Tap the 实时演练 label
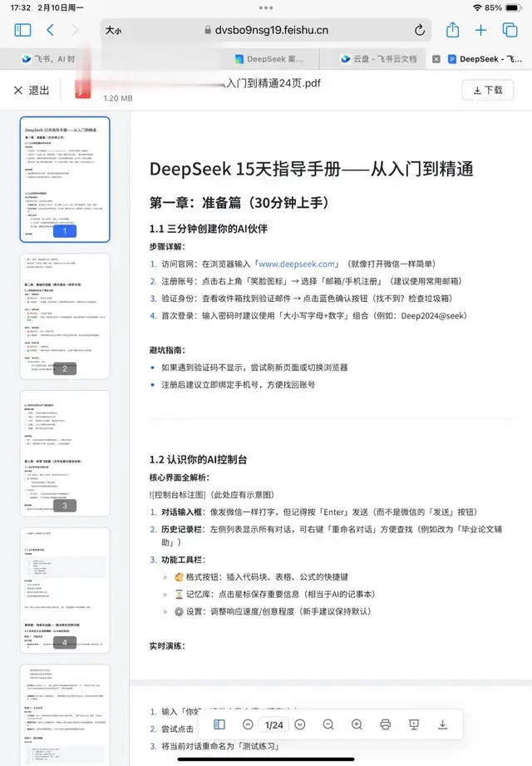This screenshot has height=766, width=532. click(x=167, y=646)
